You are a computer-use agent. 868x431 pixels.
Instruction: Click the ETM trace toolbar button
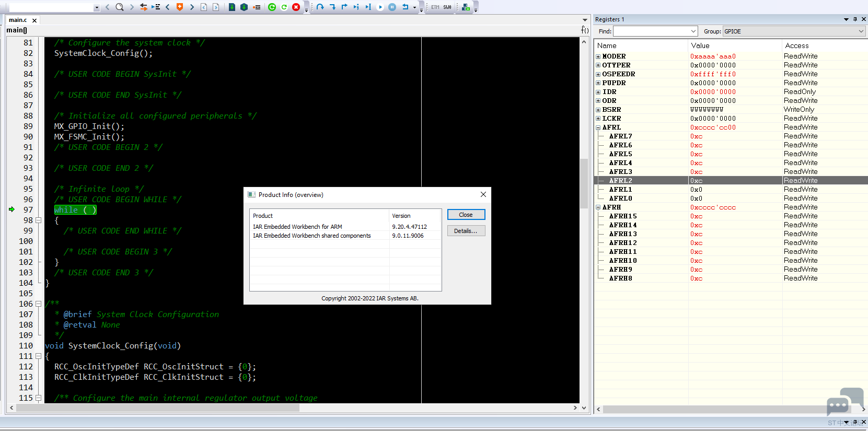point(435,7)
